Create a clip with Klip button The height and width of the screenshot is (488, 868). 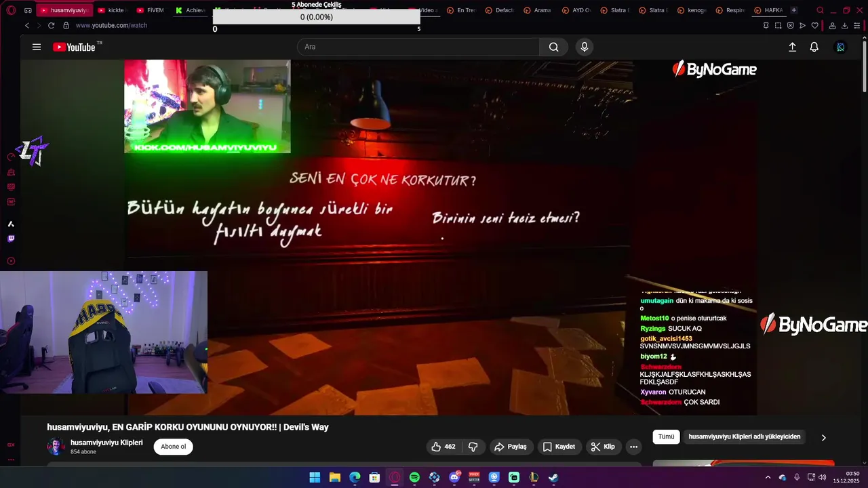click(x=603, y=447)
